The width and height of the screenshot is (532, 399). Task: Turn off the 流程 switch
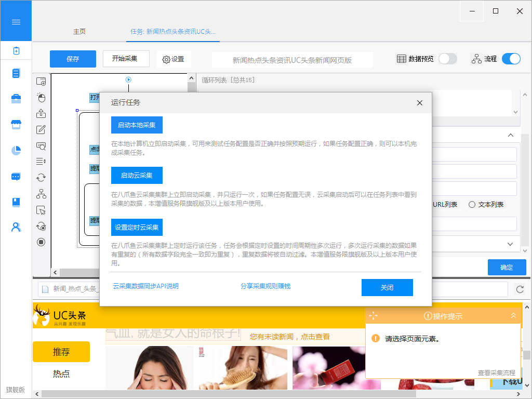tap(511, 59)
